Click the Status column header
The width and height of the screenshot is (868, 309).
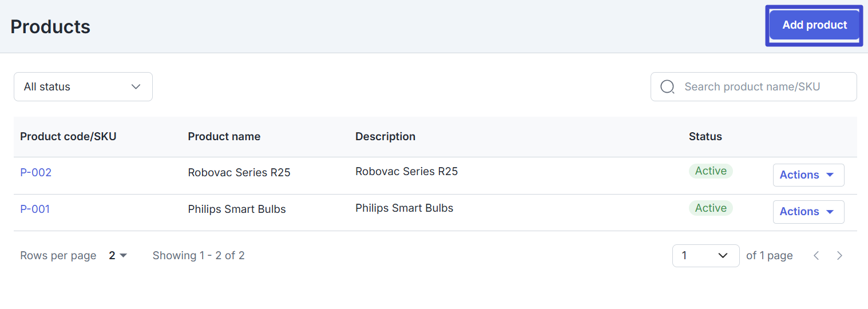(706, 137)
